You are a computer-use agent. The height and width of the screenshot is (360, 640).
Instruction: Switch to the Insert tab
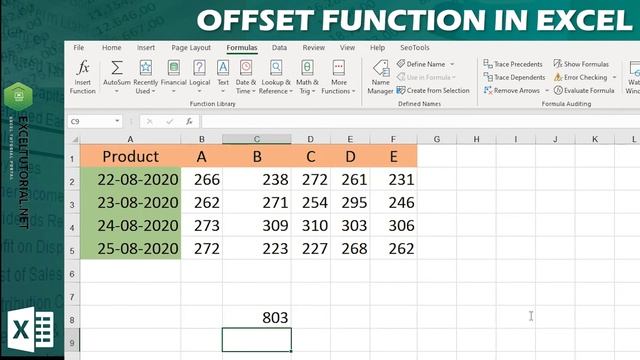click(146, 48)
